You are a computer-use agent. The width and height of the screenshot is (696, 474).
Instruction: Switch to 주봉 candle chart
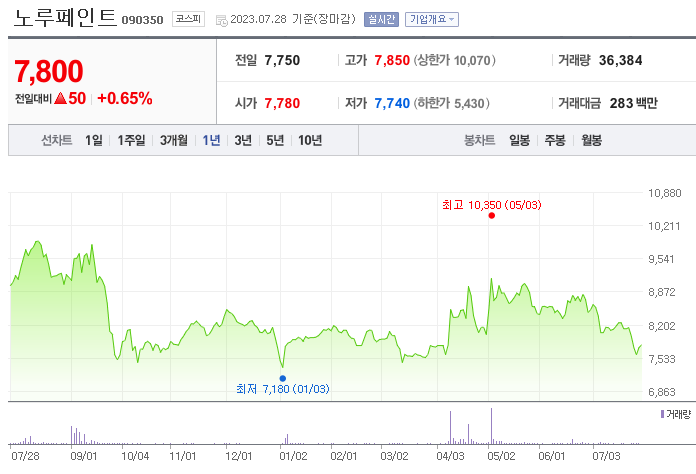[555, 140]
